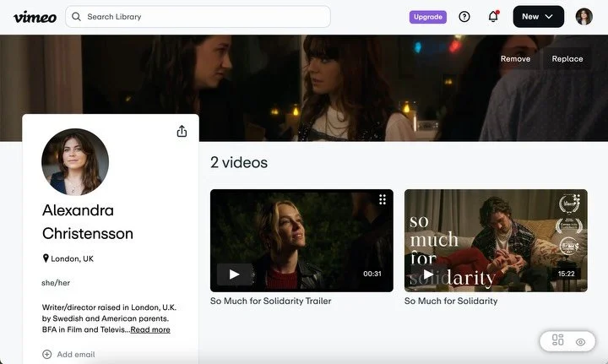Click the share profile icon
This screenshot has width=608, height=364.
[182, 132]
